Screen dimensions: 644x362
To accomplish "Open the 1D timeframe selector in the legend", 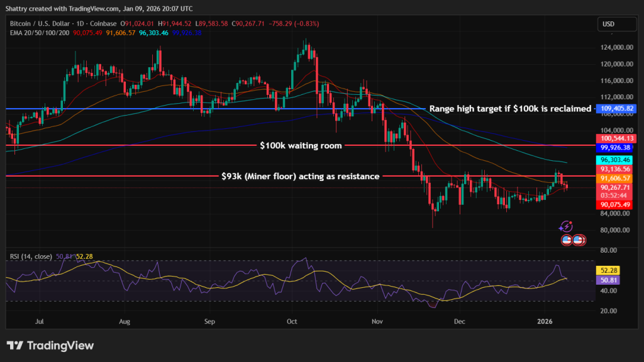I will pyautogui.click(x=79, y=24).
